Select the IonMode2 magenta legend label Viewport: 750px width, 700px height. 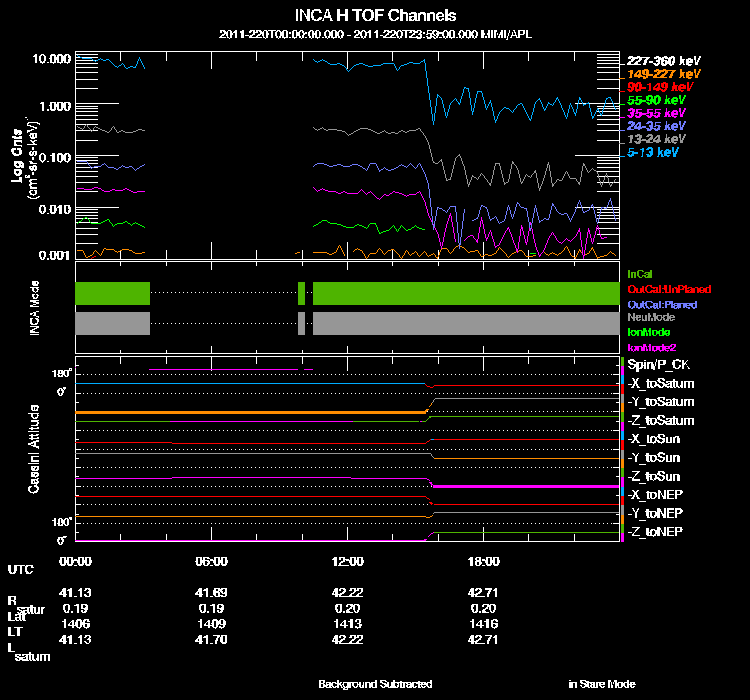tap(650, 346)
